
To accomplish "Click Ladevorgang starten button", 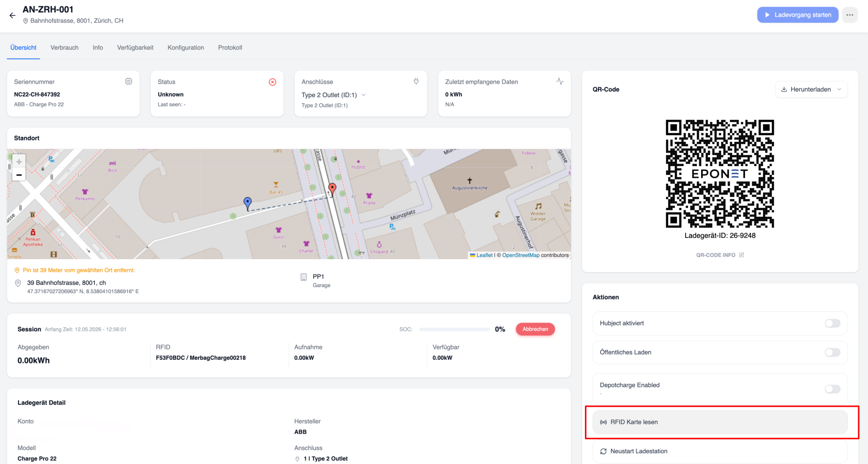I will pyautogui.click(x=798, y=15).
